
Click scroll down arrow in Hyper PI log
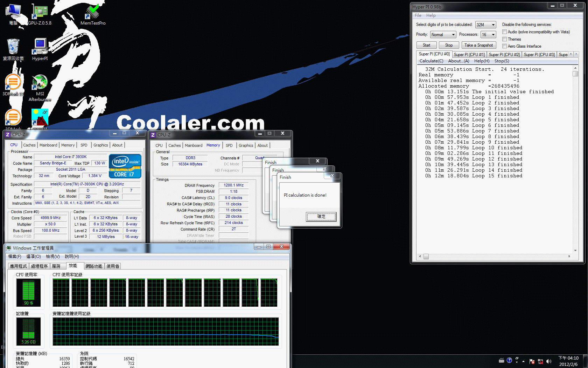tap(575, 251)
